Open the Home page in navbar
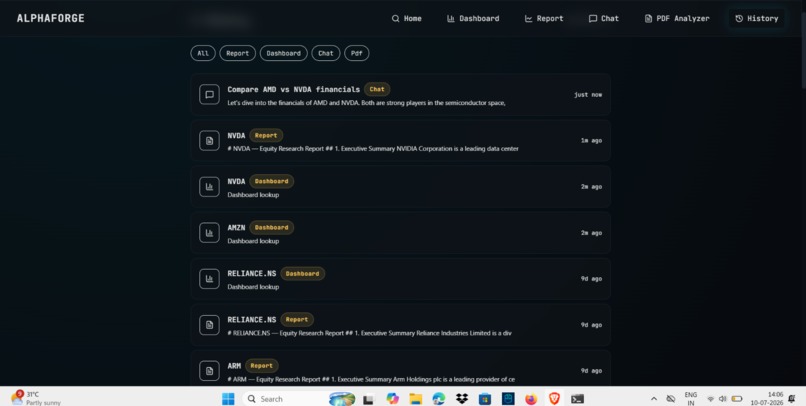This screenshot has width=806, height=406. point(407,19)
